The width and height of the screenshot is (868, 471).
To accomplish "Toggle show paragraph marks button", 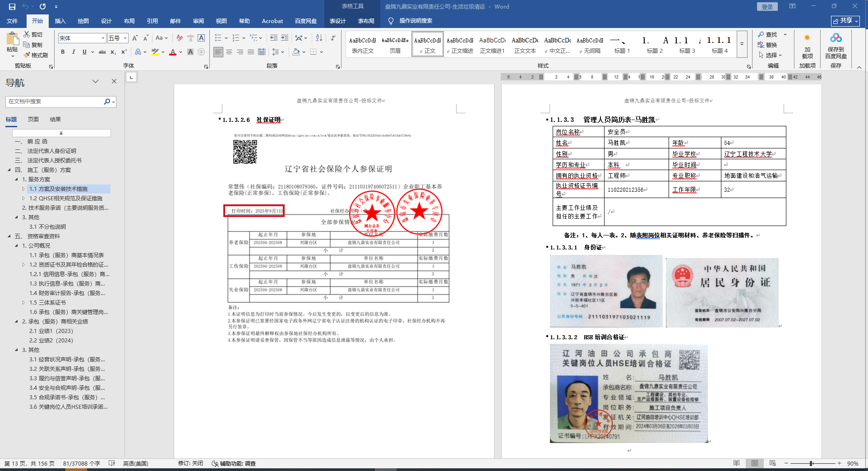I will [333, 38].
